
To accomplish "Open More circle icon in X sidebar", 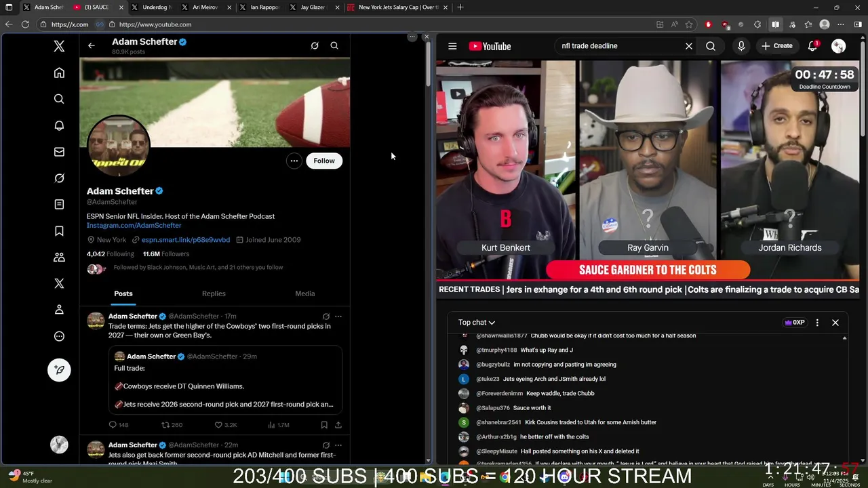I will (x=59, y=336).
